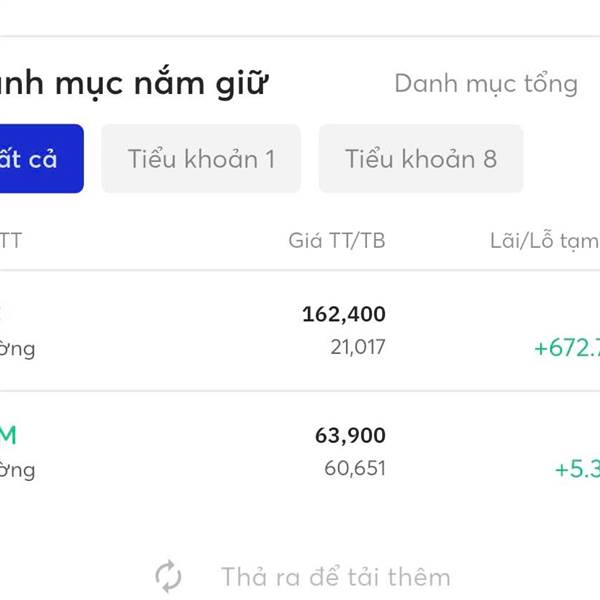Sort by the 'Lãi/Lỗ tạm' column header

pos(545,241)
